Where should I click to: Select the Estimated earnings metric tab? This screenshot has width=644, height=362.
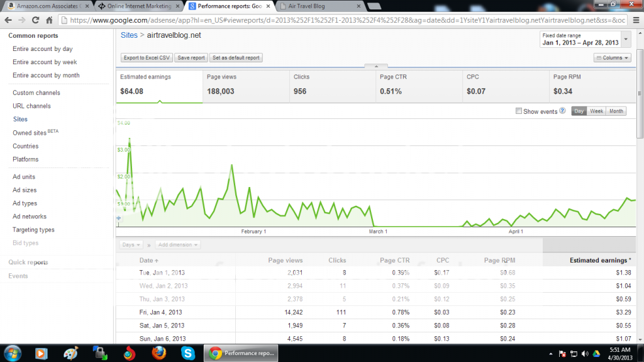click(x=159, y=86)
